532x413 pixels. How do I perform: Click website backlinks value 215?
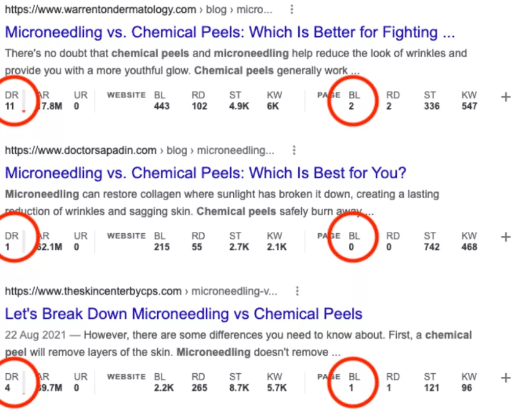(161, 247)
